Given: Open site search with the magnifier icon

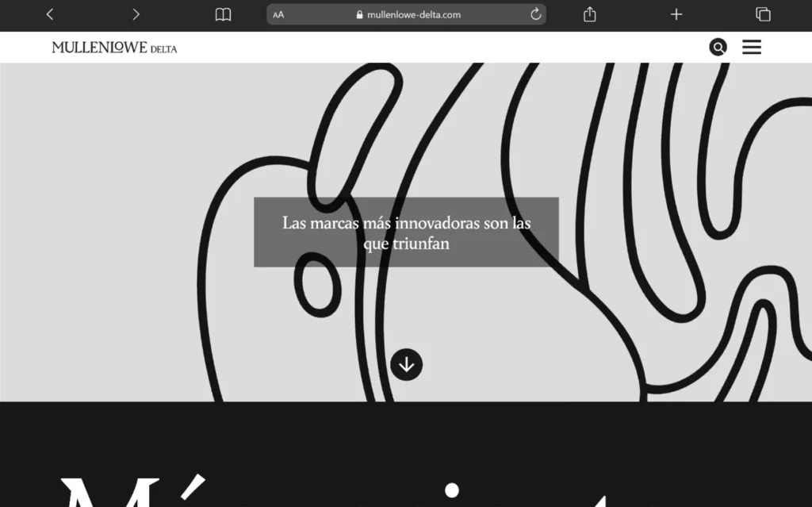Looking at the screenshot, I should (718, 47).
